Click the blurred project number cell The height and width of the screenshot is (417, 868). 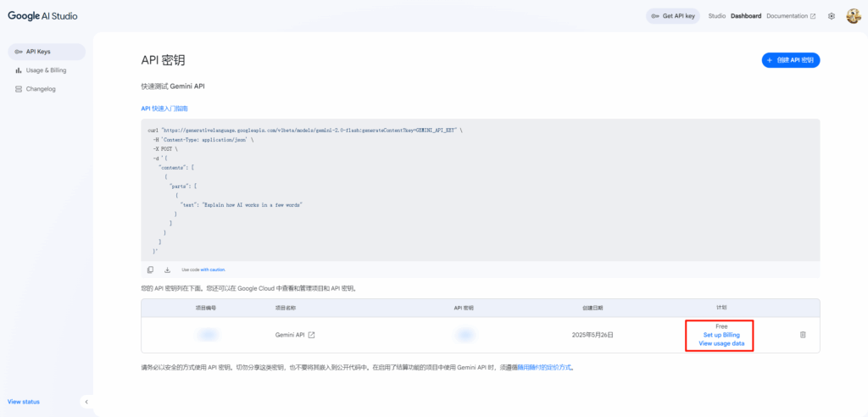coord(208,335)
